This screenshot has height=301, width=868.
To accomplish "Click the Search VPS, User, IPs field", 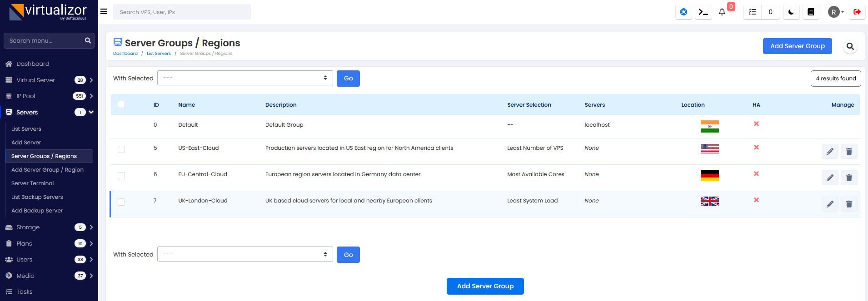I will tap(182, 12).
